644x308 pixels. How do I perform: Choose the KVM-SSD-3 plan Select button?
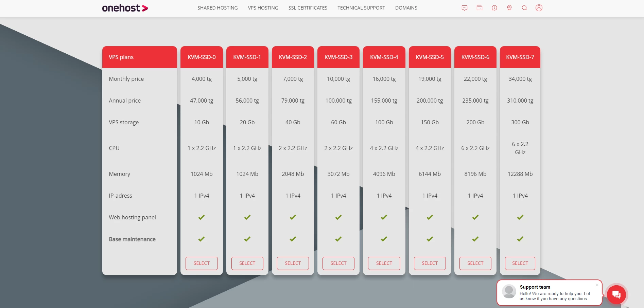coord(338,263)
